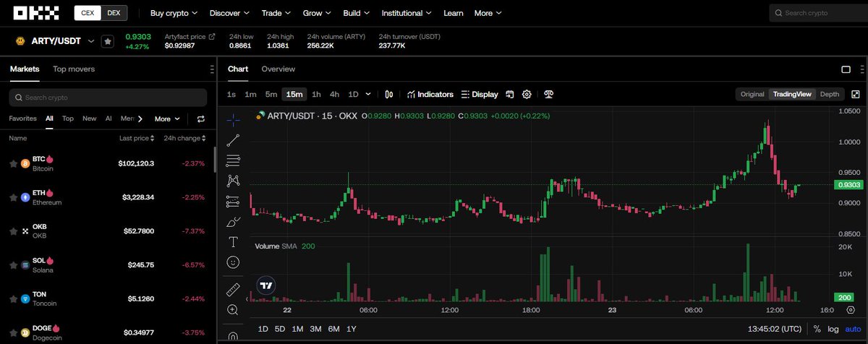The height and width of the screenshot is (344, 868).
Task: Toggle log scale on chart
Action: point(833,329)
